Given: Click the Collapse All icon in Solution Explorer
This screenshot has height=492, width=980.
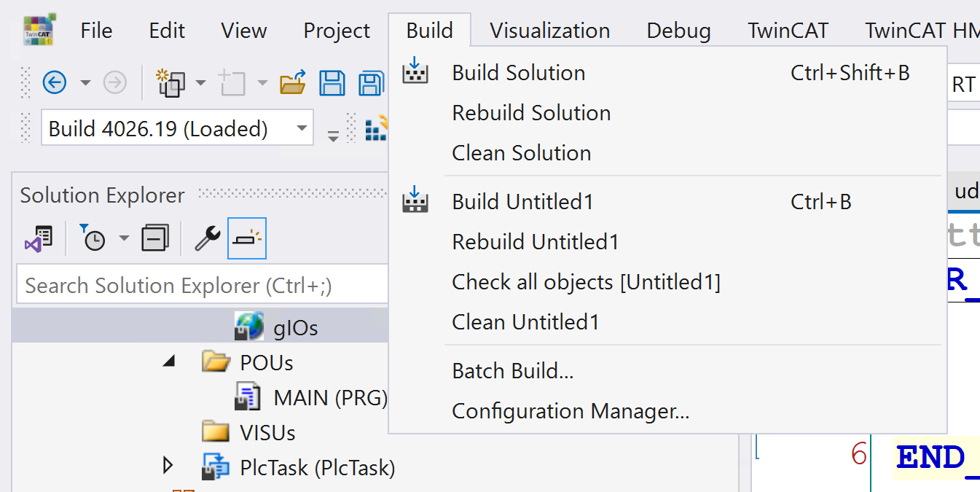Looking at the screenshot, I should pyautogui.click(x=154, y=238).
